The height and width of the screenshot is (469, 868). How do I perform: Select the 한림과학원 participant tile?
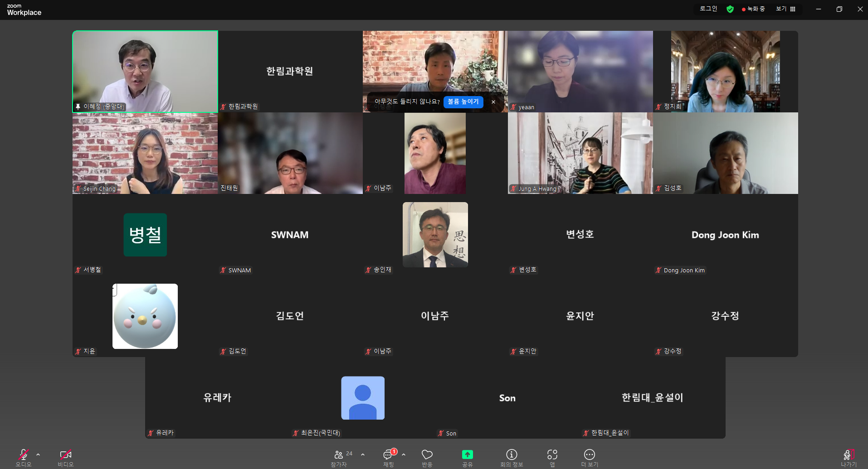(x=290, y=72)
